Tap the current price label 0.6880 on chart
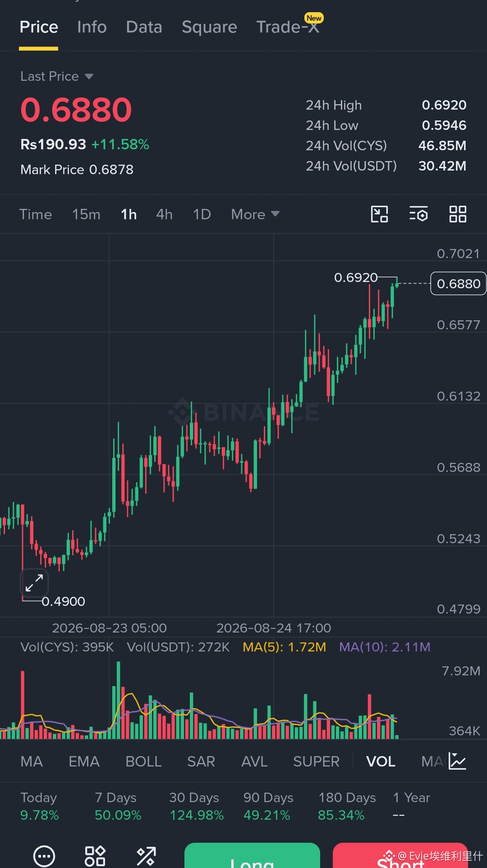This screenshot has height=868, width=487. 458,283
